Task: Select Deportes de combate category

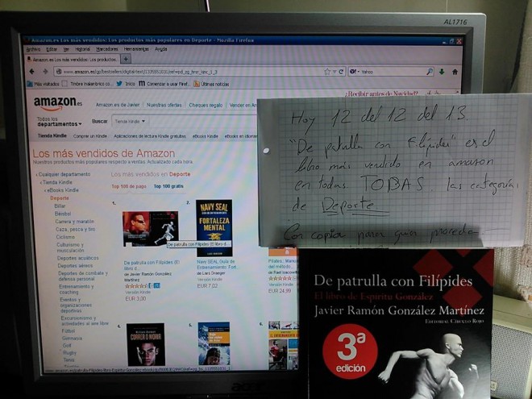Action: tap(83, 276)
